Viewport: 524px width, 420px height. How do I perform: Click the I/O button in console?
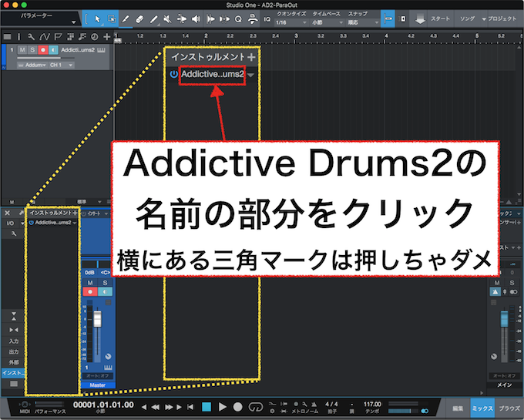tap(10, 223)
